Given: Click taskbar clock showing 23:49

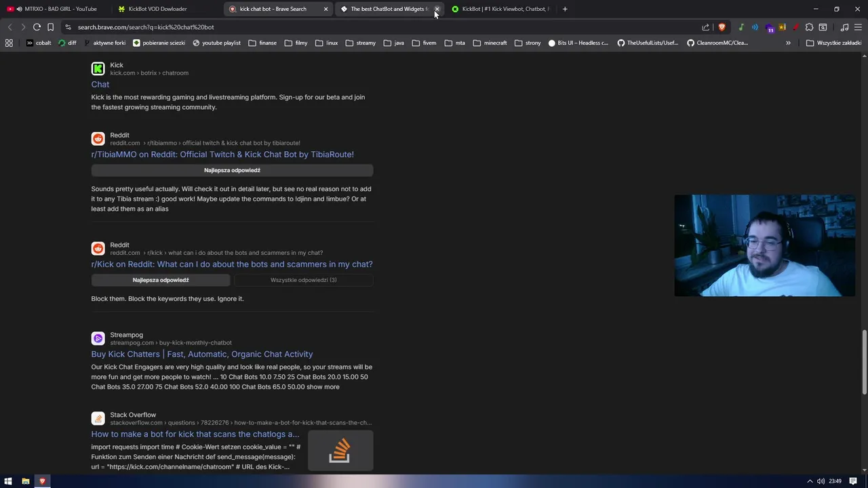Looking at the screenshot, I should point(835,481).
